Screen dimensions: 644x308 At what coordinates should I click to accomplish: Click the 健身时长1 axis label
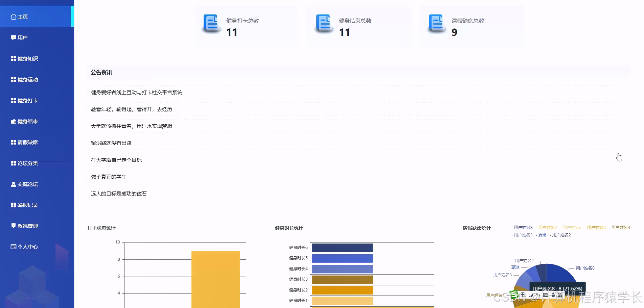pyautogui.click(x=298, y=301)
